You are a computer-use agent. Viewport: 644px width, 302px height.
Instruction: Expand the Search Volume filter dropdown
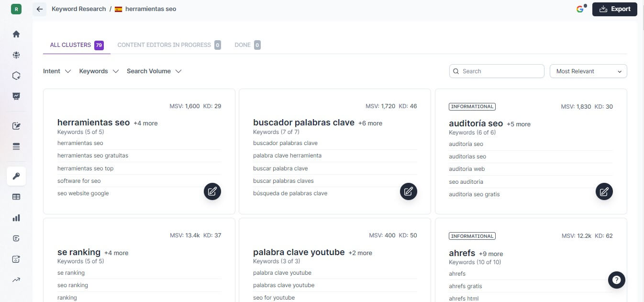(x=154, y=71)
